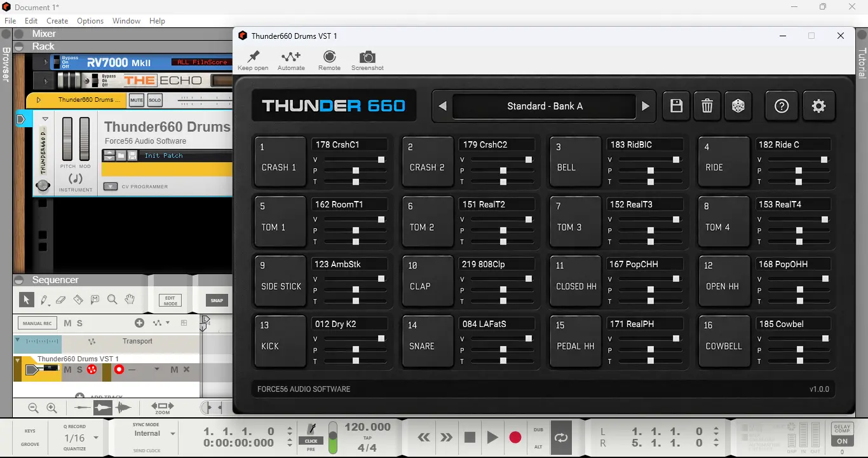Select the arrow selection tool in Sequencer

click(26, 300)
